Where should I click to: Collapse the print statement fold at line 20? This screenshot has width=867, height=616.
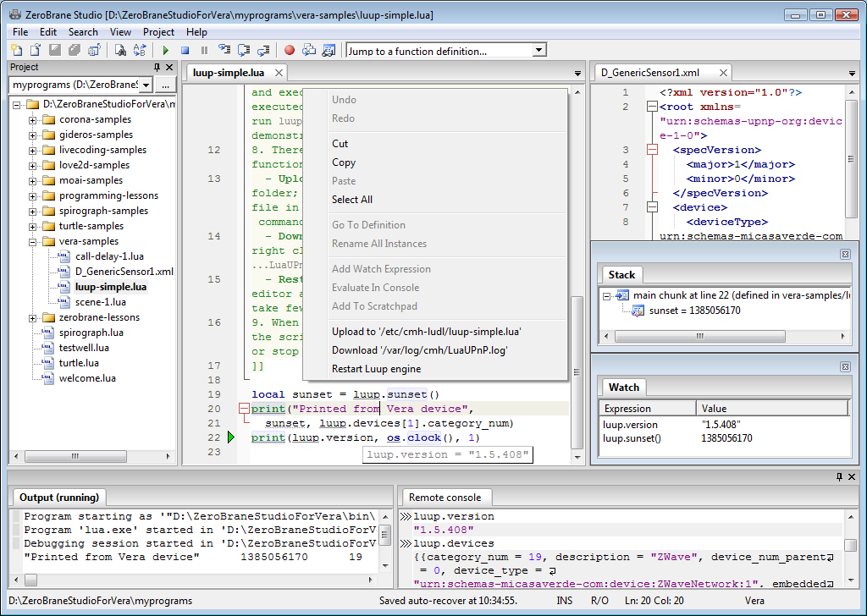[244, 409]
